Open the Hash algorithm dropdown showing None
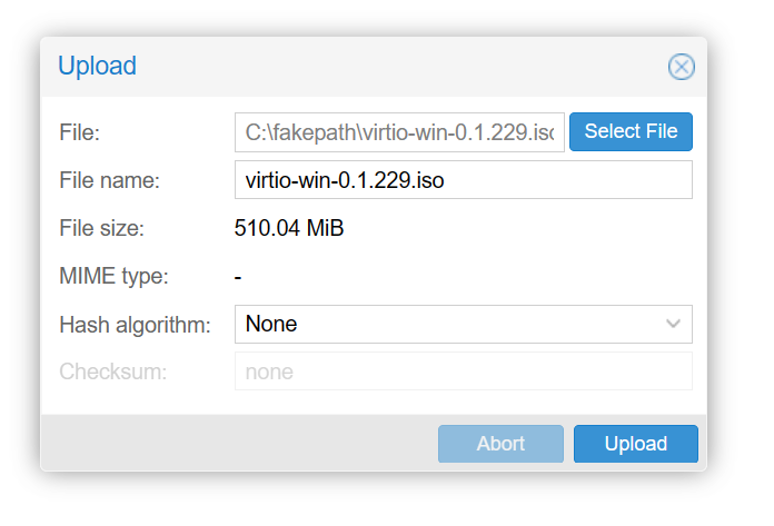This screenshot has height=526, width=774. [464, 324]
